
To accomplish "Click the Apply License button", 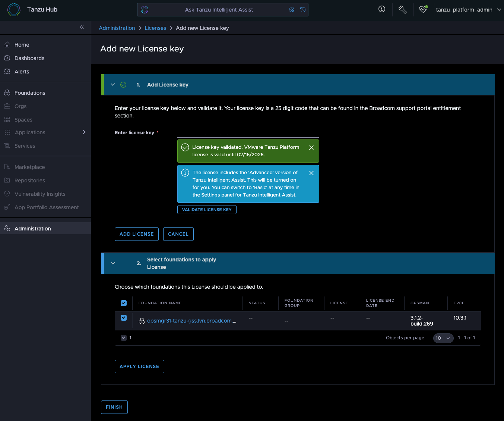I will point(139,367).
